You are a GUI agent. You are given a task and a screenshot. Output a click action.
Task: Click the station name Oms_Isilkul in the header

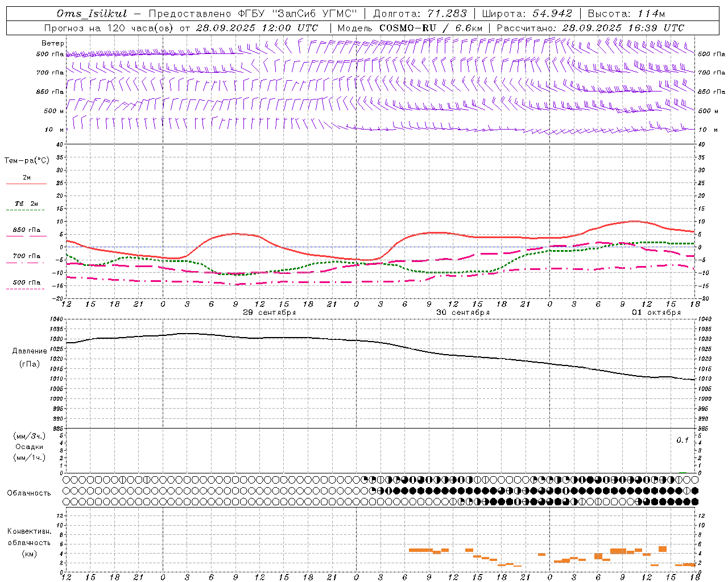(x=92, y=14)
